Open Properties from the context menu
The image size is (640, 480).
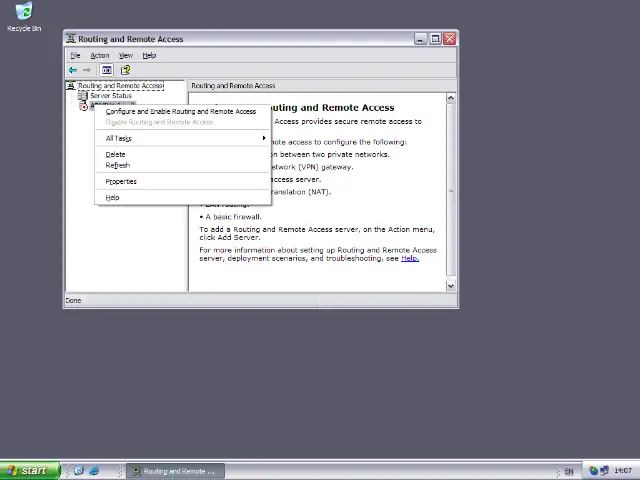tap(121, 181)
